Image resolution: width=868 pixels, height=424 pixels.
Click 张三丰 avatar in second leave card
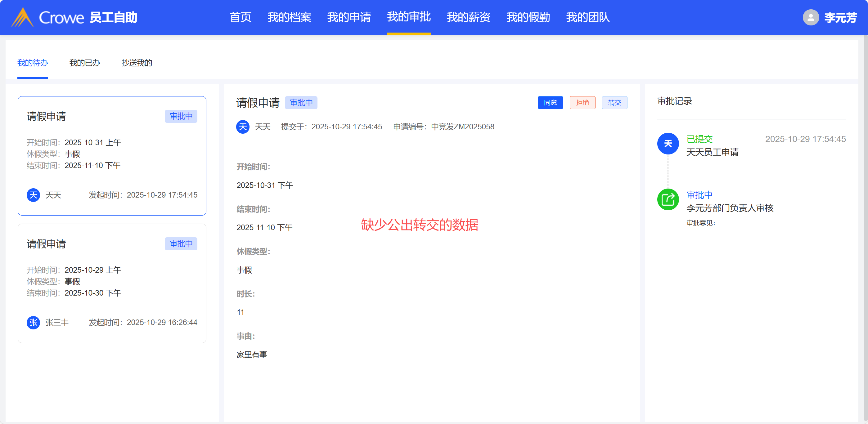[x=33, y=322]
